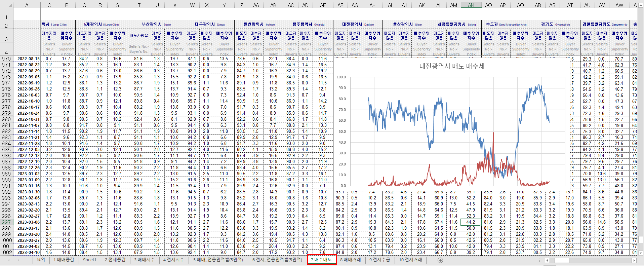The image size is (644, 266).
Task: Click the 부산광역시 Busan header cell
Action: click(x=157, y=24)
